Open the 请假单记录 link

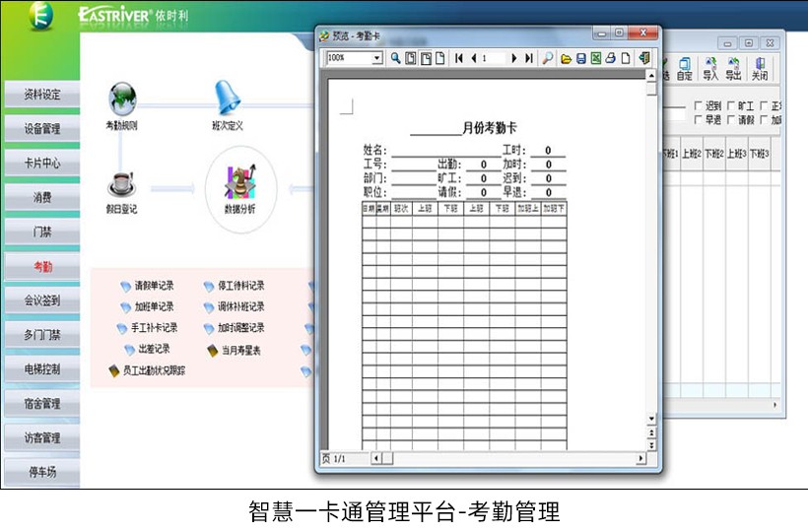tap(154, 286)
